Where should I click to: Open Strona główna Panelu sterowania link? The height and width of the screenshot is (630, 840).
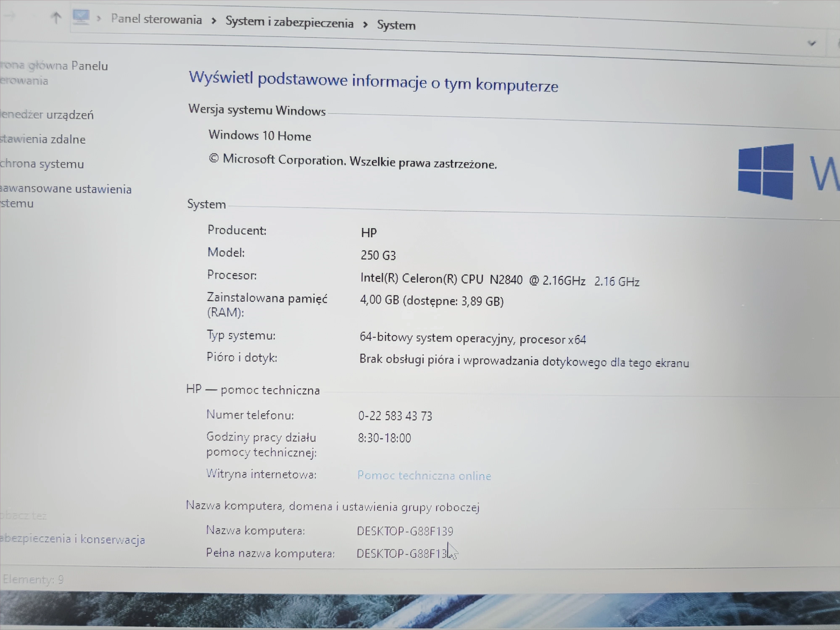[x=54, y=73]
